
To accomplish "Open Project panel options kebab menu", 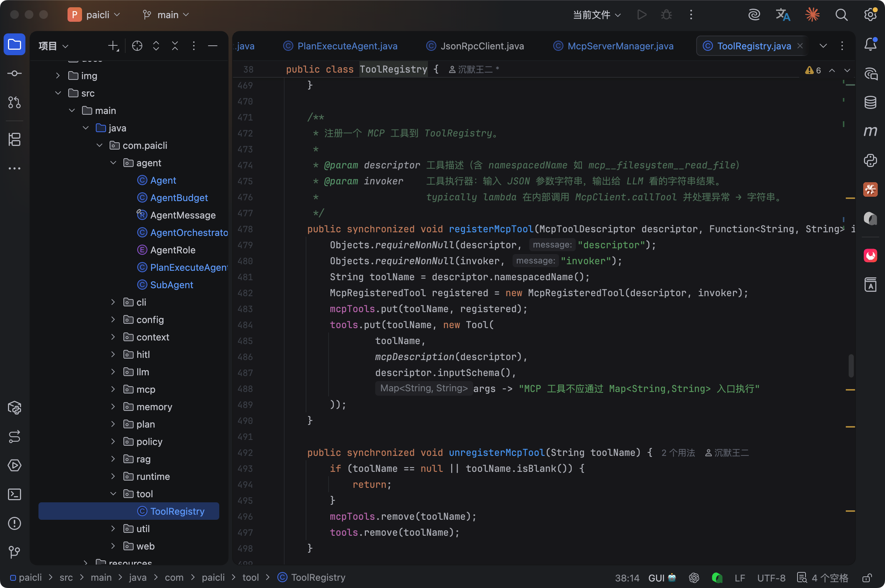I will click(x=193, y=46).
